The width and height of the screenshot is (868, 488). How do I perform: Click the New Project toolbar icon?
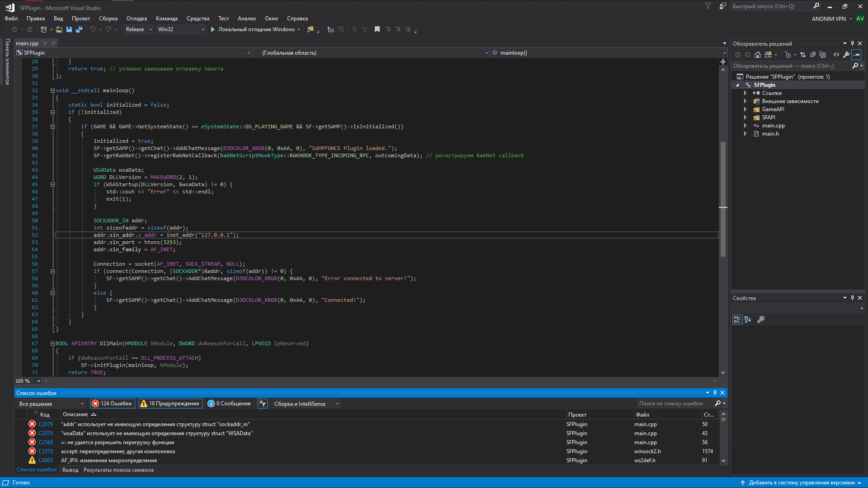(x=43, y=29)
